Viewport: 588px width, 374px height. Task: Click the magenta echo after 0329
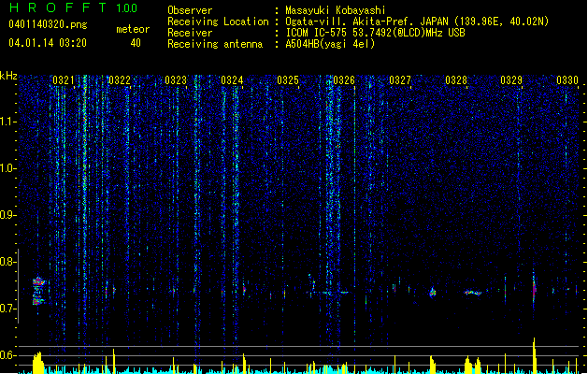[x=535, y=289]
